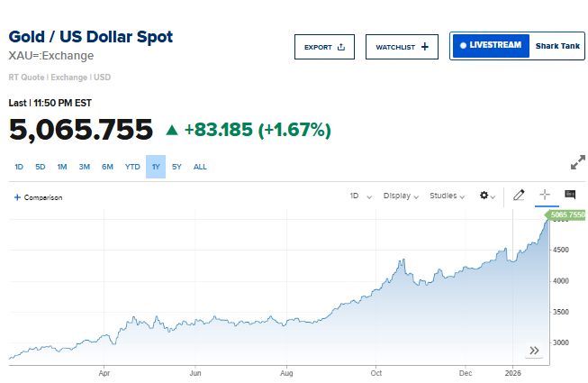Add Gold to Watchlist
The image size is (588, 383).
coord(402,47)
